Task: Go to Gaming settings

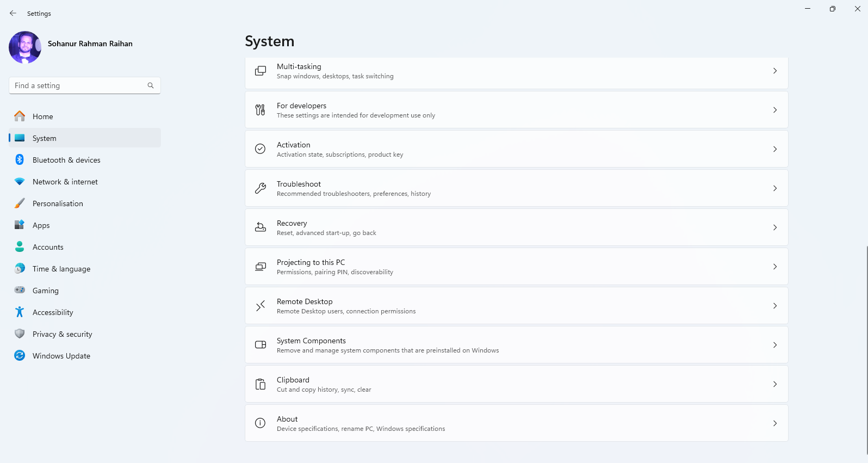Action: coord(46,291)
